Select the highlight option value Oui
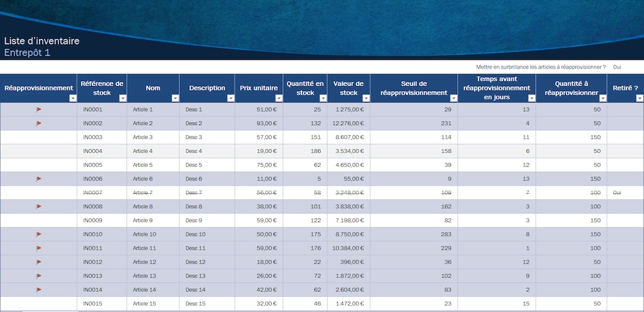This screenshot has width=644, height=312. click(617, 67)
